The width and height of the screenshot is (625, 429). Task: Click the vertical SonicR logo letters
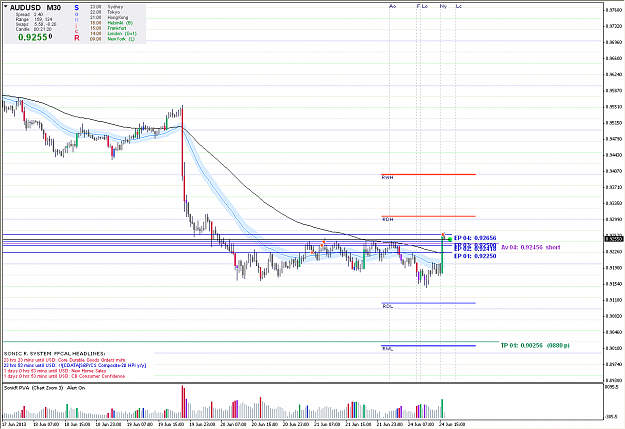click(x=77, y=23)
